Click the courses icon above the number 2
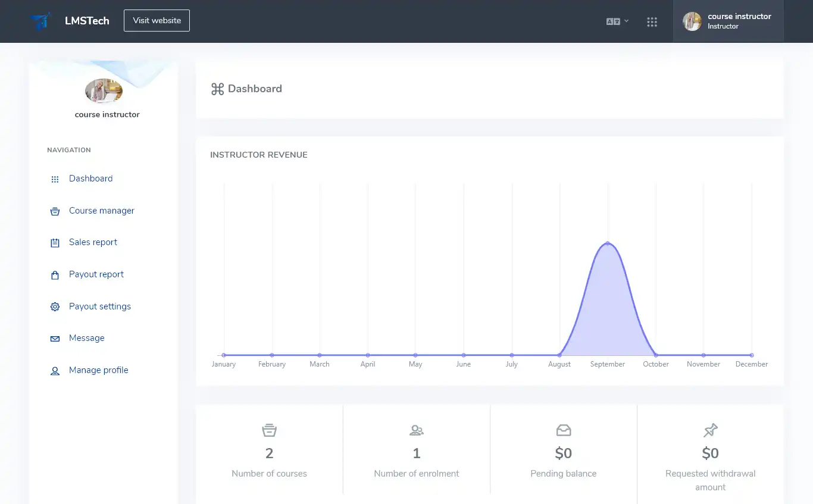 [x=269, y=430]
